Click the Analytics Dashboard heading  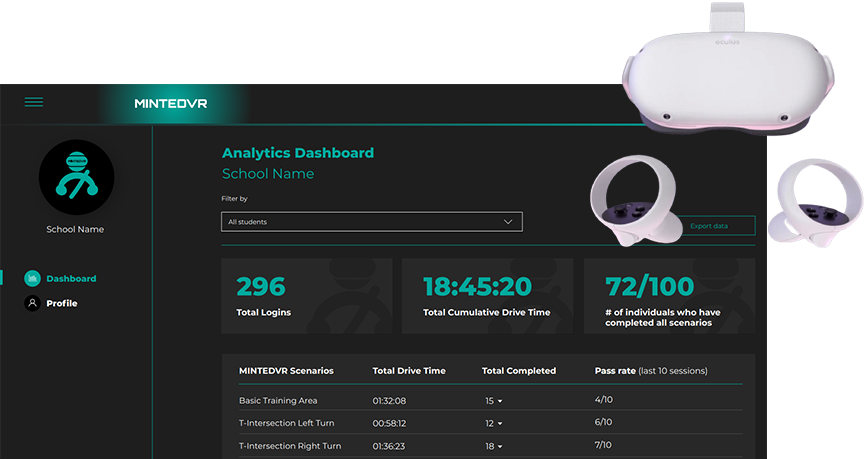[x=298, y=153]
